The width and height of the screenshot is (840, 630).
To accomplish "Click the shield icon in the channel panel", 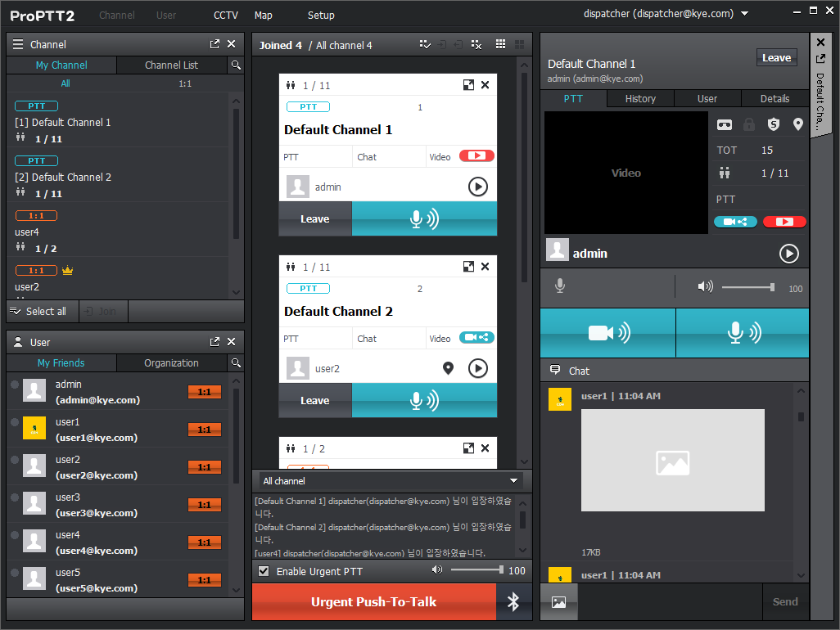I will [773, 124].
